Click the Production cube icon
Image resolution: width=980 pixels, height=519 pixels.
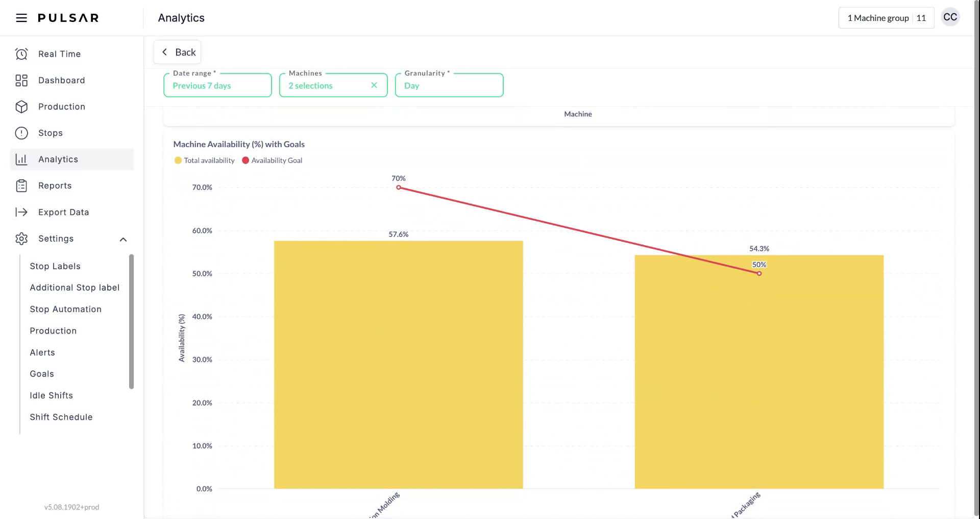[21, 107]
